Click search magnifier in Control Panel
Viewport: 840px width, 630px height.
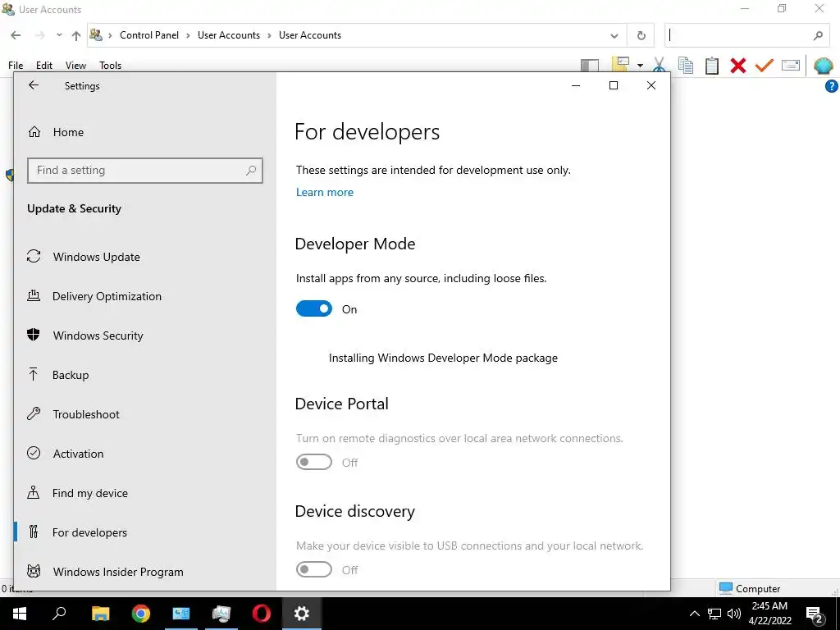818,35
